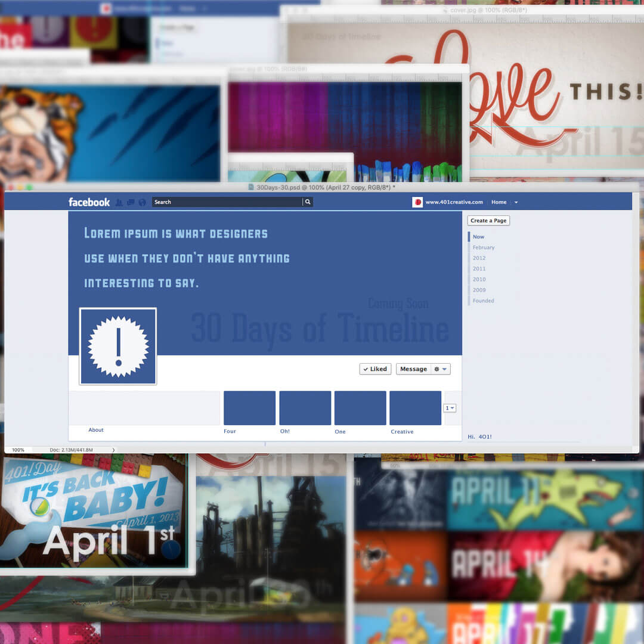The image size is (644, 644).
Task: Open the notifications globe icon
Action: click(x=142, y=203)
